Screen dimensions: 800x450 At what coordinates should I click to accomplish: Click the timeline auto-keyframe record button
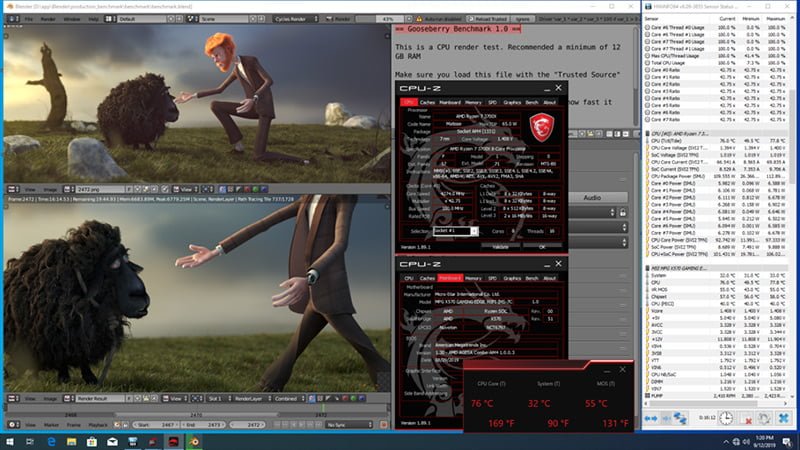pyautogui.click(x=384, y=424)
